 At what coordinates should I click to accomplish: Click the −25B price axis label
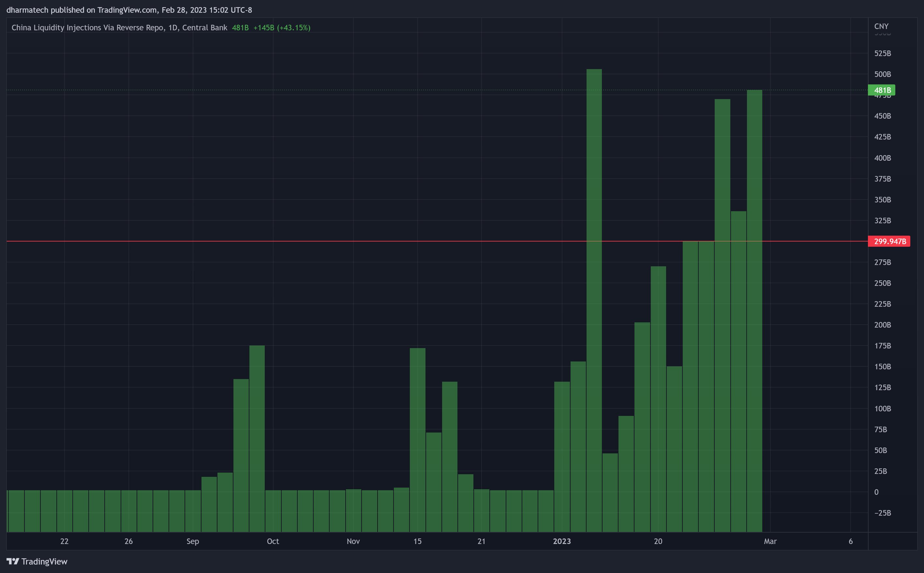click(x=882, y=513)
